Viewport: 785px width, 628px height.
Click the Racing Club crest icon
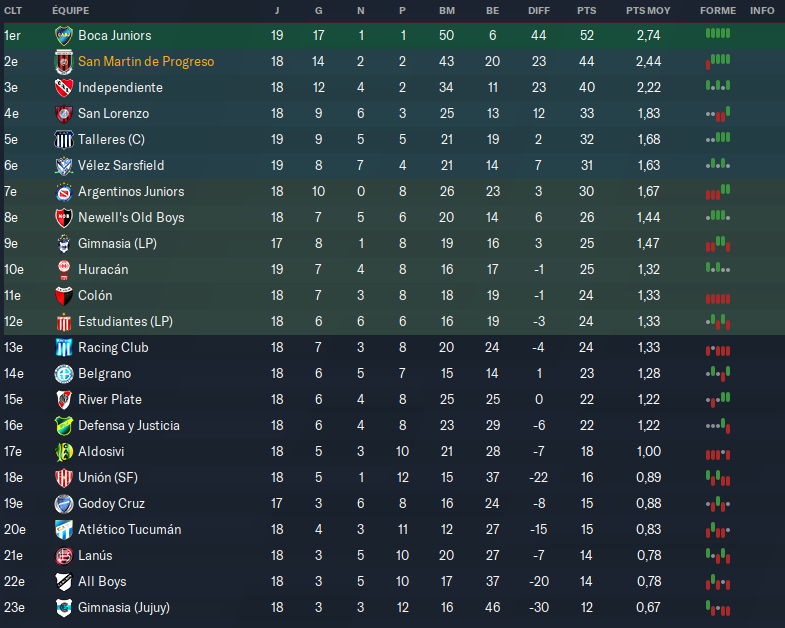click(63, 348)
